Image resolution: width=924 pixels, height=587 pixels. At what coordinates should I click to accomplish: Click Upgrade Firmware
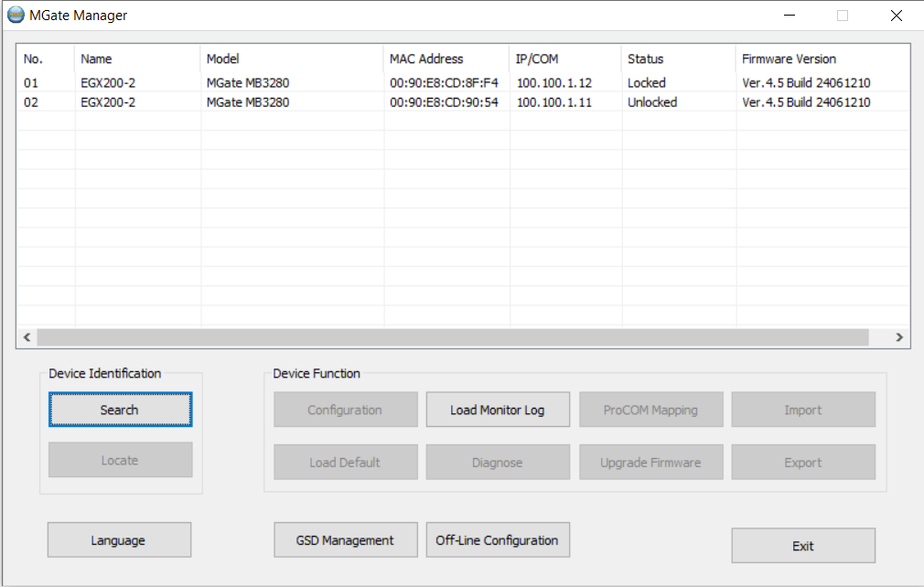(651, 462)
